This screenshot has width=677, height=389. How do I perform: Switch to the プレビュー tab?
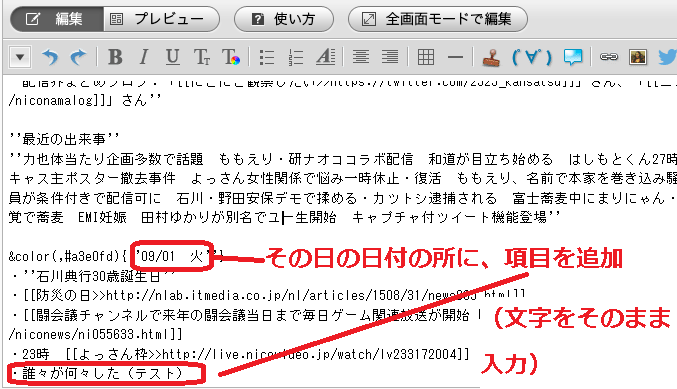tap(161, 19)
